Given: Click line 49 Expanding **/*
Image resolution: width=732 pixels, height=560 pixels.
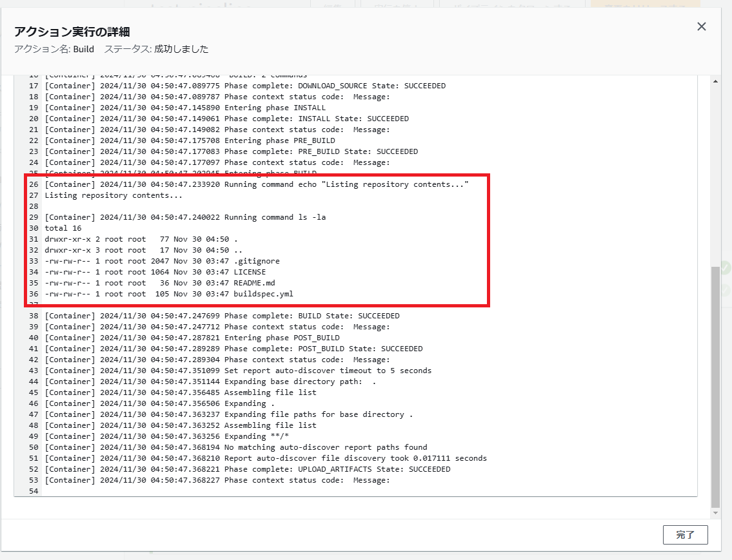Looking at the screenshot, I should click(x=166, y=436).
